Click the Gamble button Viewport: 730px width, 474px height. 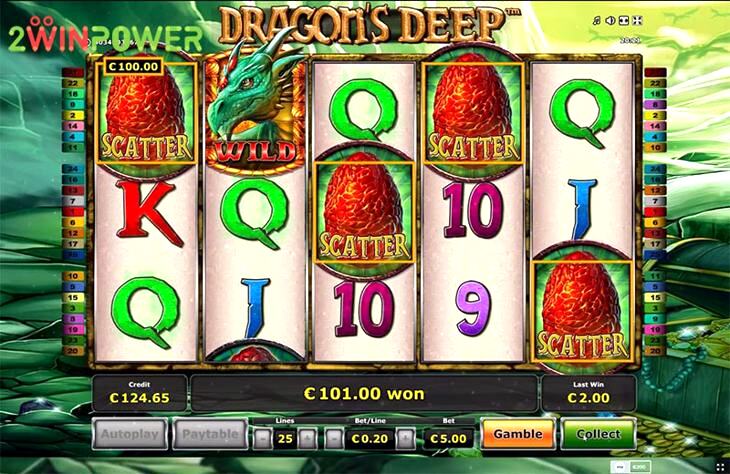click(518, 434)
